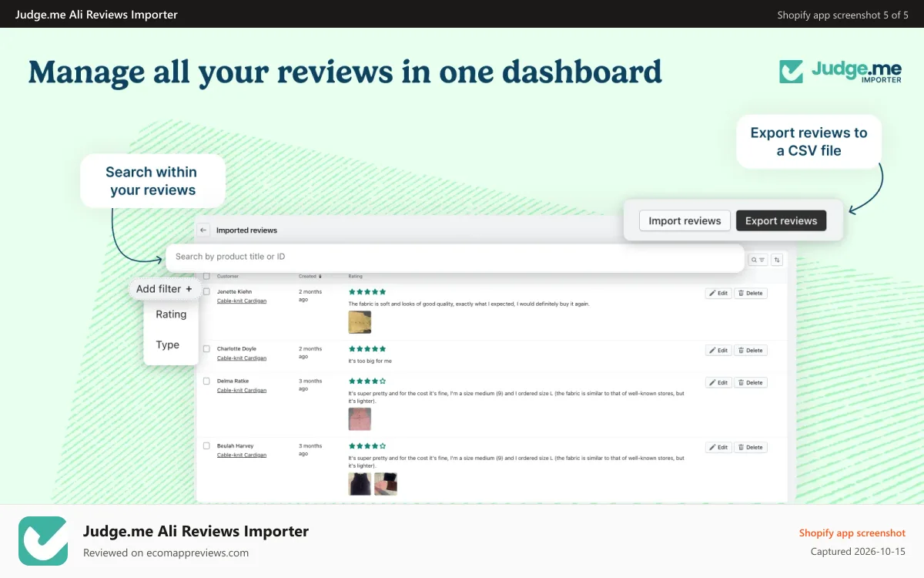
Task: Open first photo in Beulah Harvey's review
Action: 360,484
